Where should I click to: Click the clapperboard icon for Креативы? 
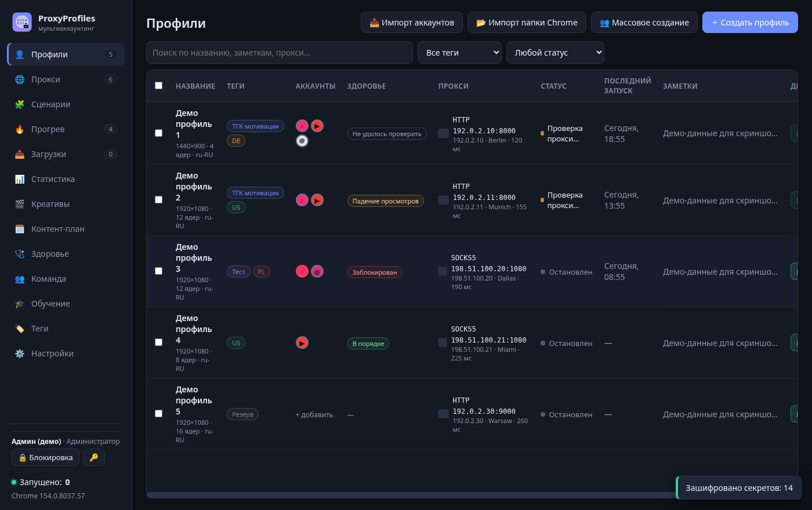20,204
